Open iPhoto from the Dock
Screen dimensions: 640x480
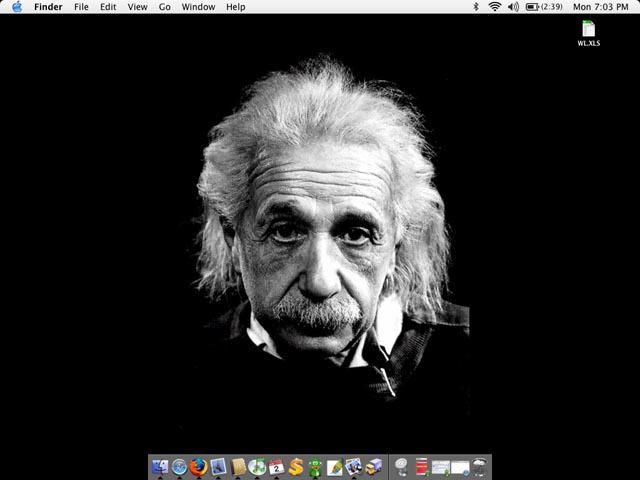pos(354,467)
